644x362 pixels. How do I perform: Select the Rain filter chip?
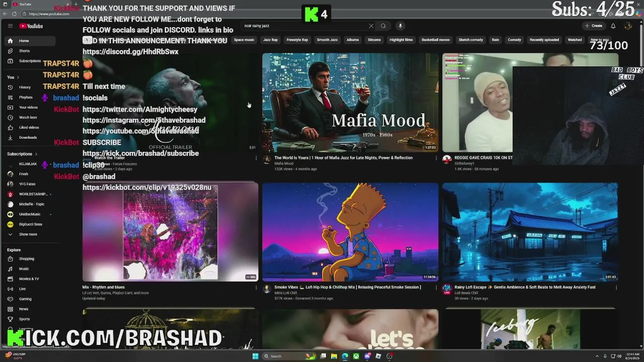[496, 40]
